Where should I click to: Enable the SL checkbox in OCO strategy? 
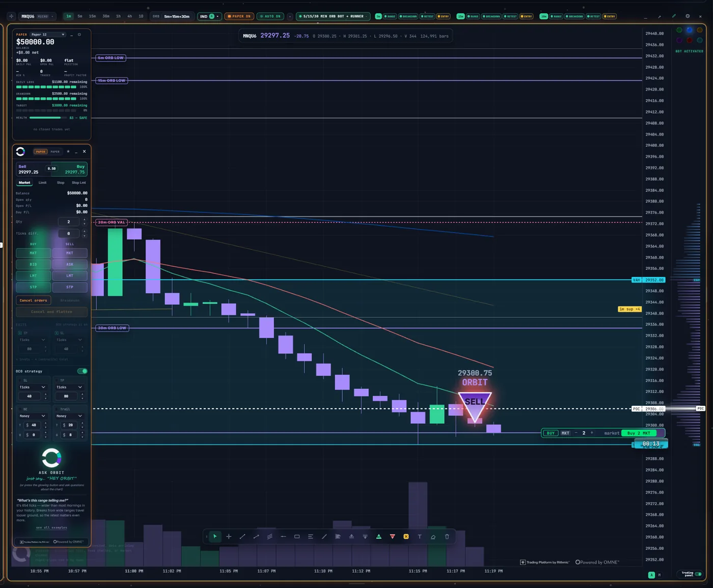tap(20, 380)
